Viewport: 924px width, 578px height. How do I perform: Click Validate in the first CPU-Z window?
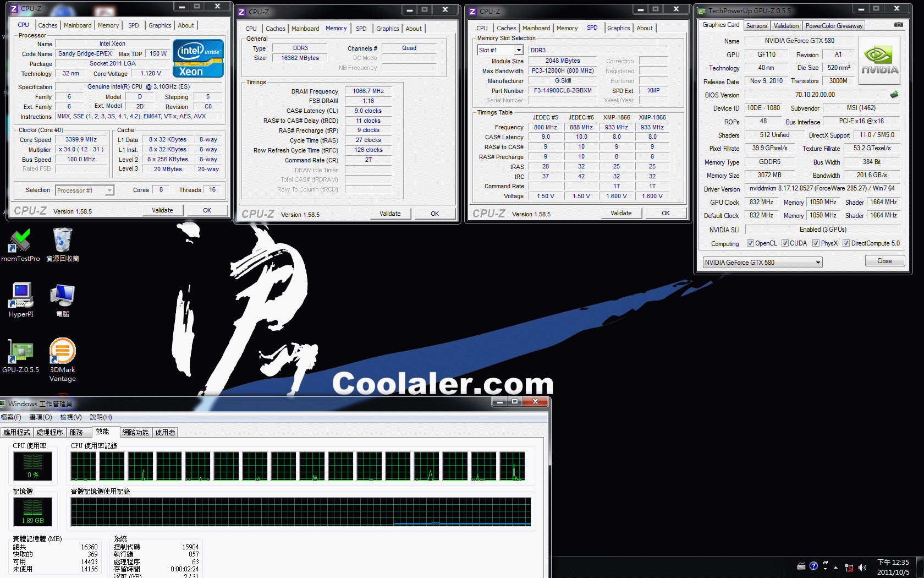coord(162,210)
